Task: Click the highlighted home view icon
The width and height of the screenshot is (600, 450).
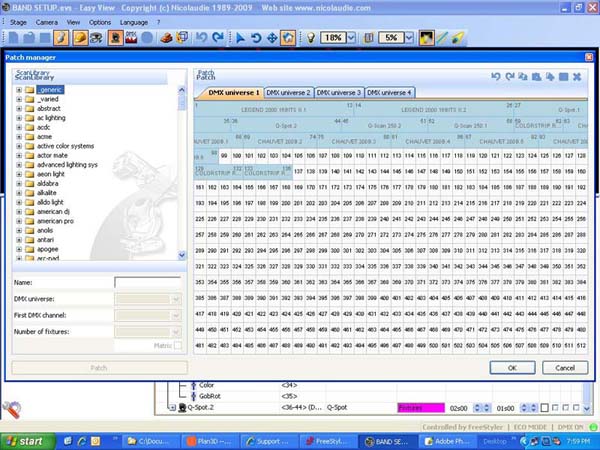Action: point(288,38)
